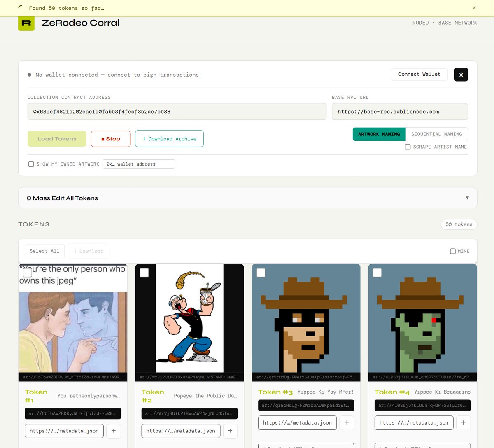Click the 'No wallet connected' status message
Viewport: 494px width, 448px height.
(117, 75)
